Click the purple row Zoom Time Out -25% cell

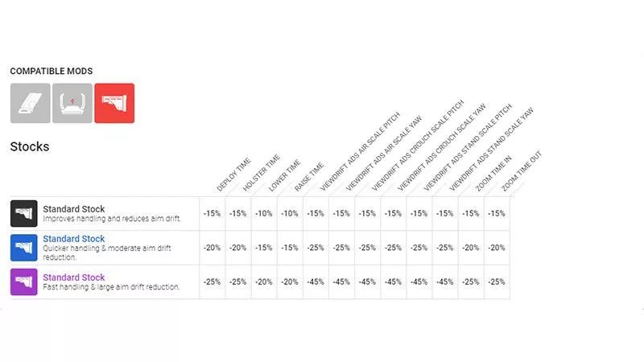pos(497,282)
